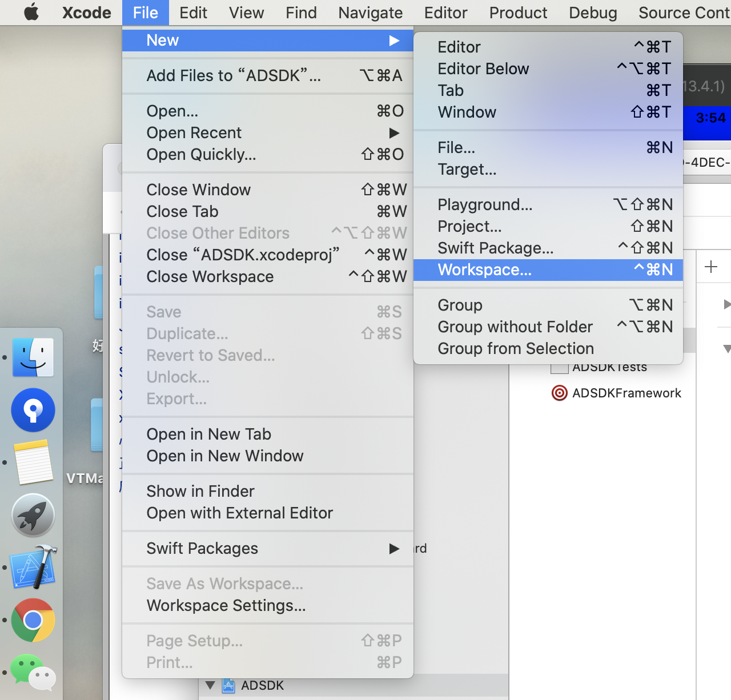Open the Find menu
This screenshot has width=731, height=700.
(302, 13)
